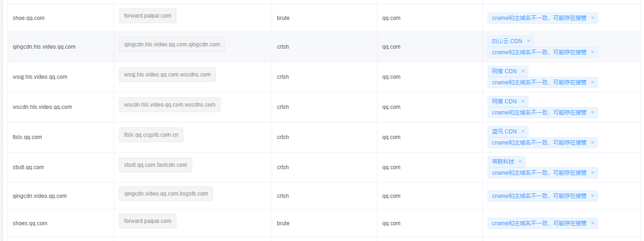Remove 网宿 CDN tag on wsqj.hls.video.qq.com row
This screenshot has width=644, height=241.
pos(523,71)
